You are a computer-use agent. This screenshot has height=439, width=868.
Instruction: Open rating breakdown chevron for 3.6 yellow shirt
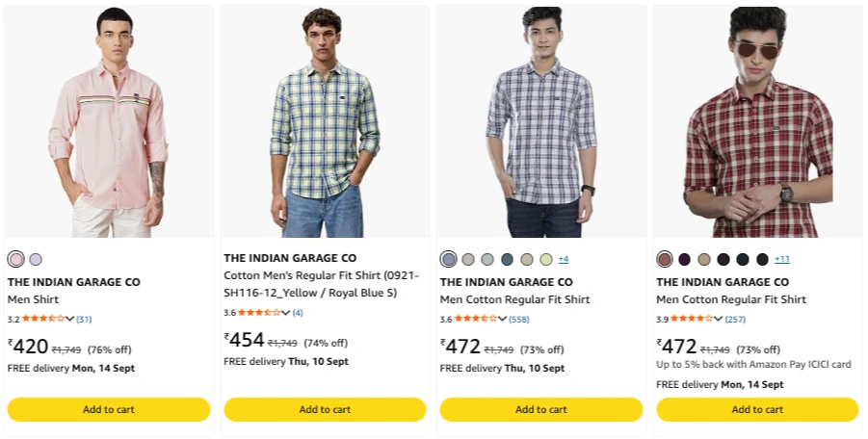[x=286, y=312]
